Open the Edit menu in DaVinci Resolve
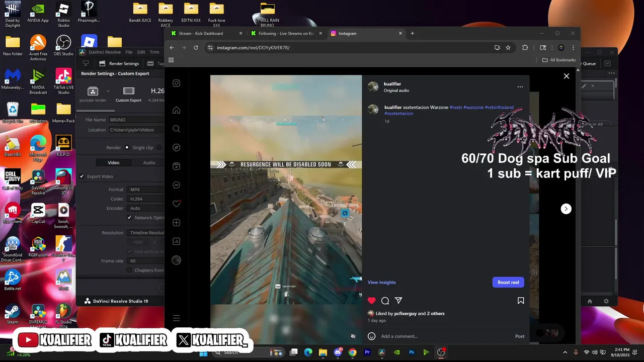Image resolution: width=644 pixels, height=362 pixels. click(141, 52)
